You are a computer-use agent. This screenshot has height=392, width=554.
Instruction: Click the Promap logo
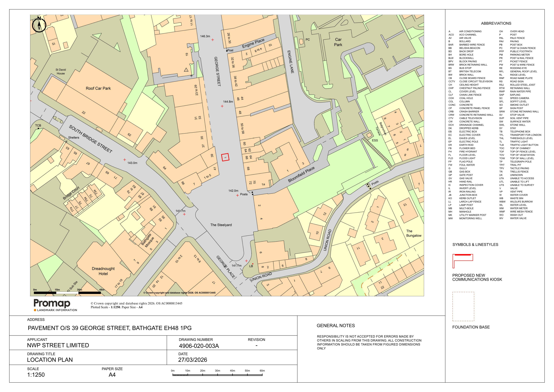coord(55,305)
